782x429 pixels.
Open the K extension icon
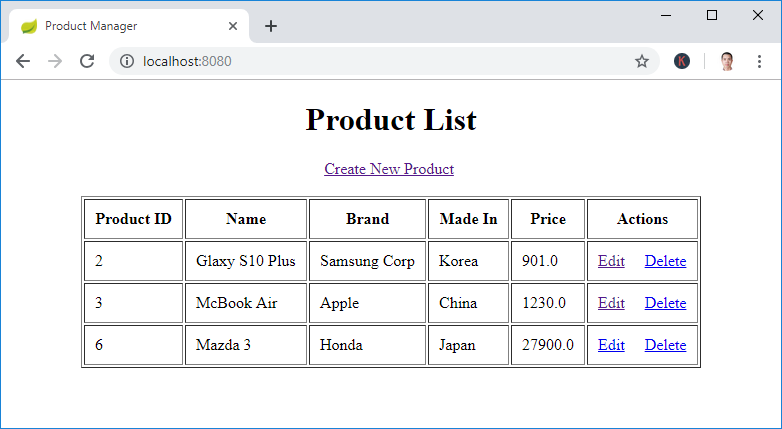682,61
